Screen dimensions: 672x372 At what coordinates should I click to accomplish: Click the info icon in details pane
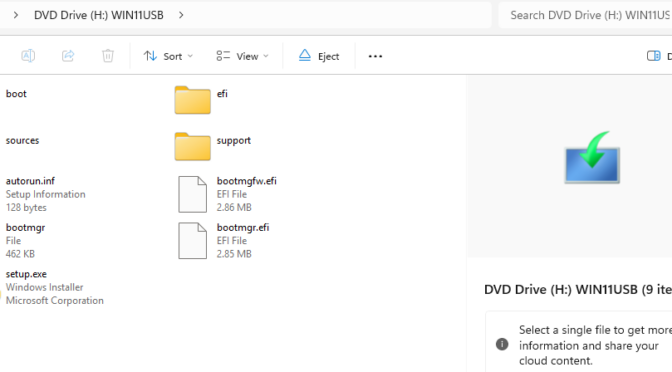pyautogui.click(x=502, y=344)
